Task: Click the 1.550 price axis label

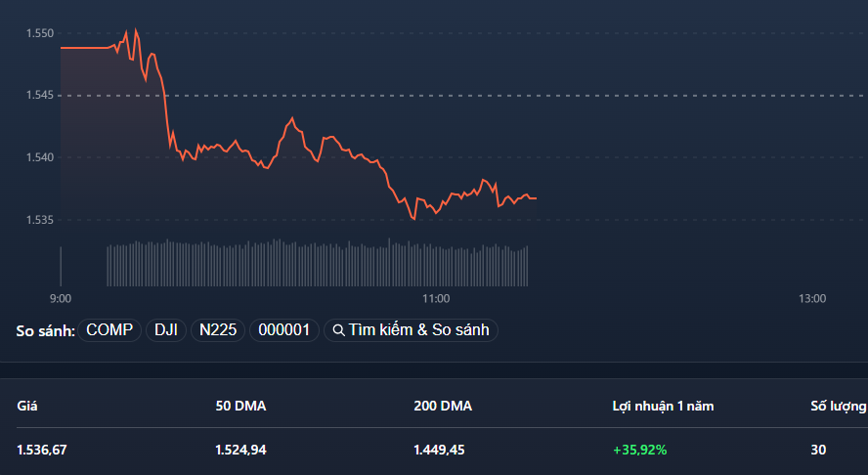Action: [40, 33]
